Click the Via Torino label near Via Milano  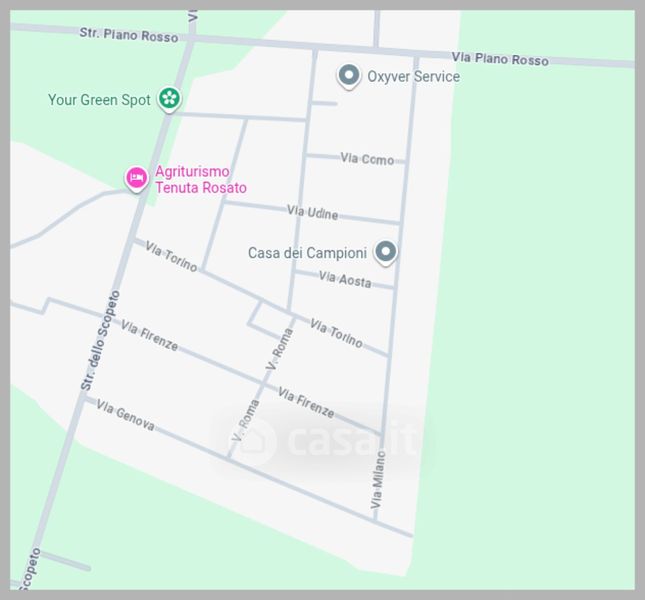coord(336,333)
